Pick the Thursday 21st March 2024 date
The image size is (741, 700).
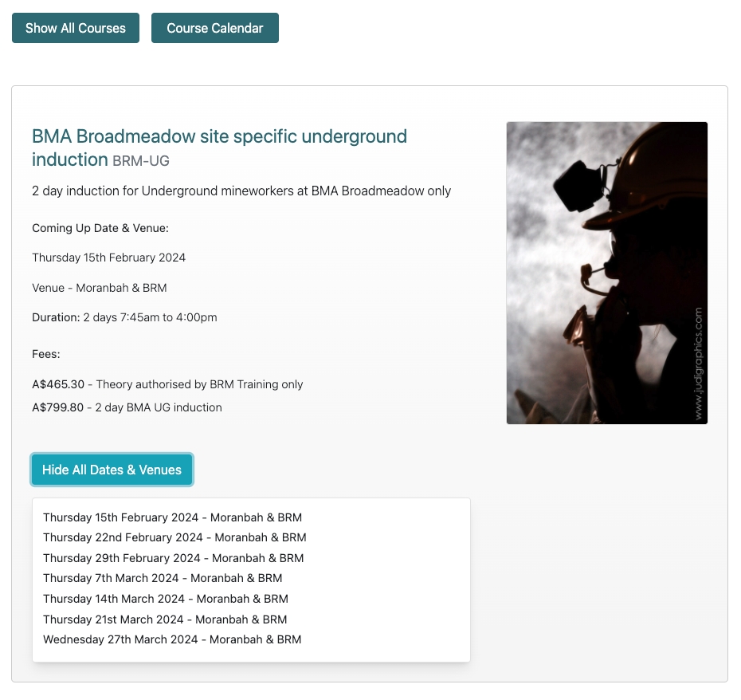click(x=165, y=619)
